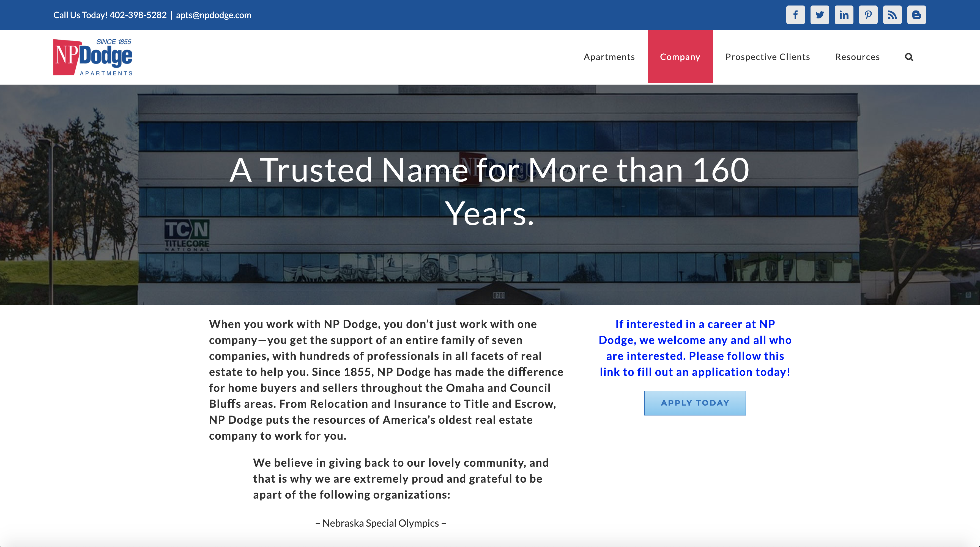Click the 'When you work with NP Dodge' paragraph

(x=386, y=380)
